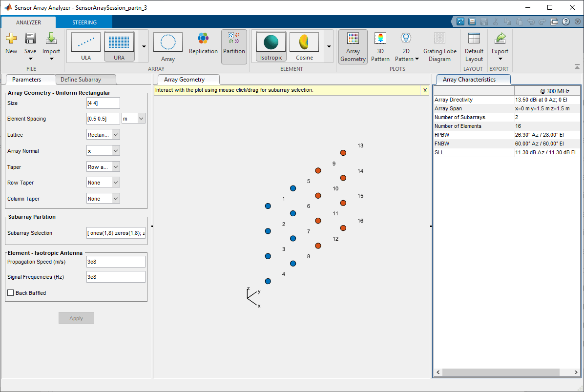Image resolution: width=584 pixels, height=392 pixels.
Task: Click the Apply button
Action: coord(76,318)
